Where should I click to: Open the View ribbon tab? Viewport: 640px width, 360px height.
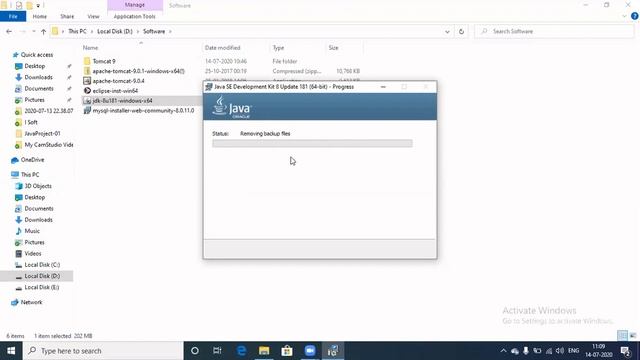tap(93, 16)
